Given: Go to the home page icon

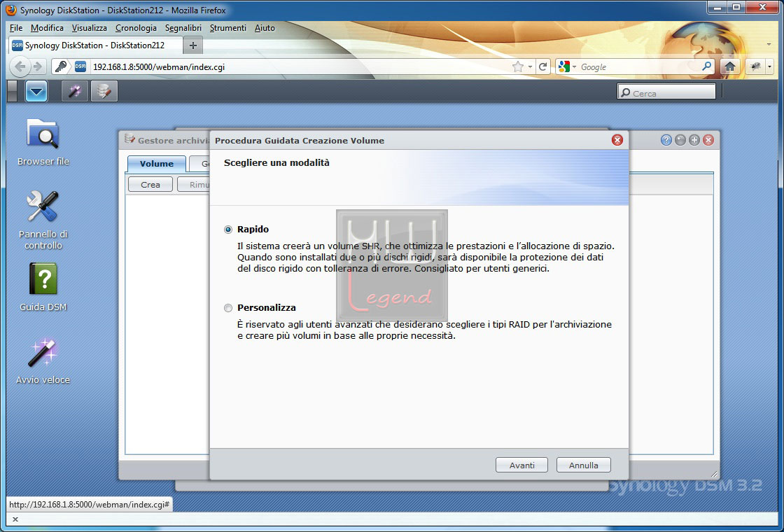Looking at the screenshot, I should click(x=730, y=66).
